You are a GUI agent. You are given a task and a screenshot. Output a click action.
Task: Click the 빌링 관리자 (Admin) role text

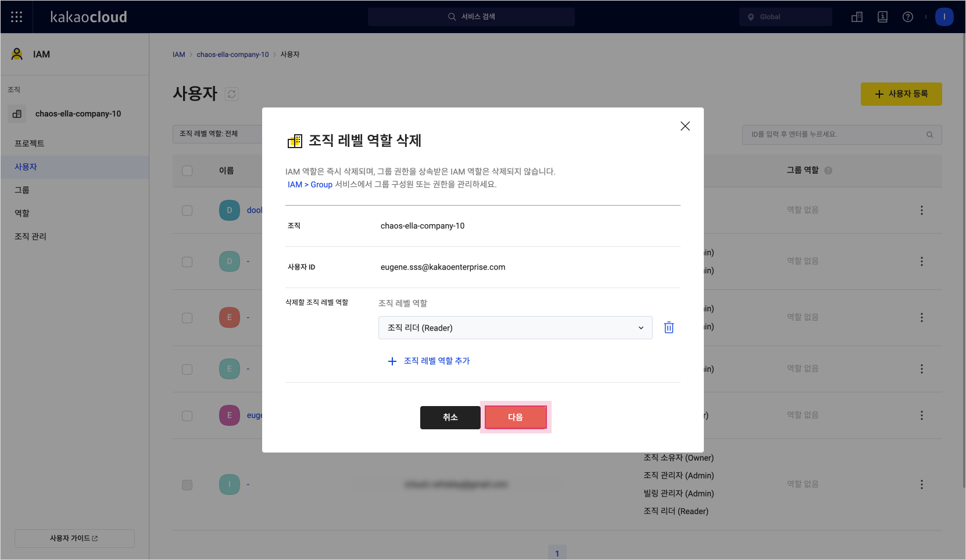(679, 493)
